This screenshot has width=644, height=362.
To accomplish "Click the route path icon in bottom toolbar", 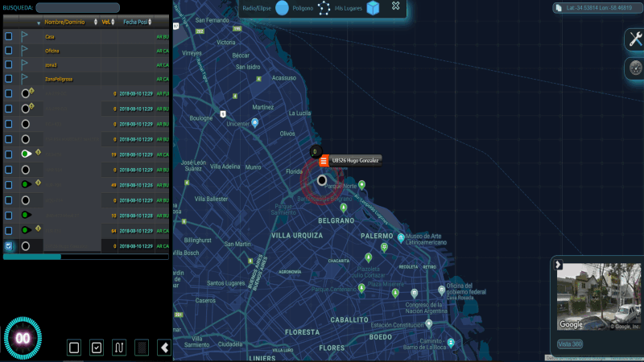I will coord(119,348).
